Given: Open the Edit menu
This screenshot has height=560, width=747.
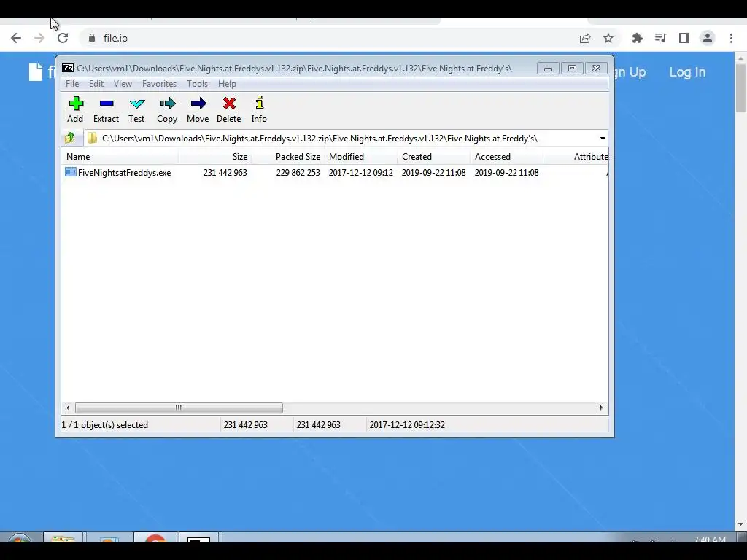Looking at the screenshot, I should (x=96, y=84).
